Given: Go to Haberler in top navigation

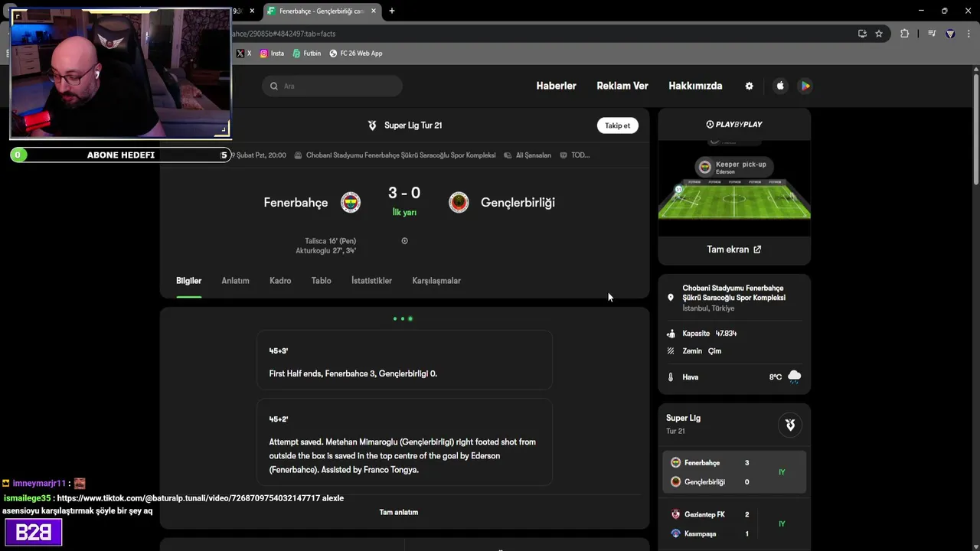Looking at the screenshot, I should point(556,86).
